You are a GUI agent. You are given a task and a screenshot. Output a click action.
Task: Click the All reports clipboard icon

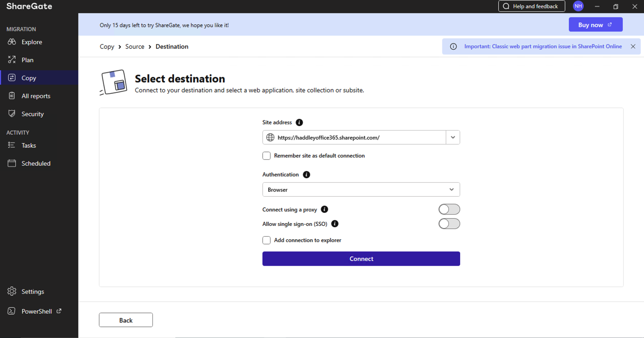12,96
